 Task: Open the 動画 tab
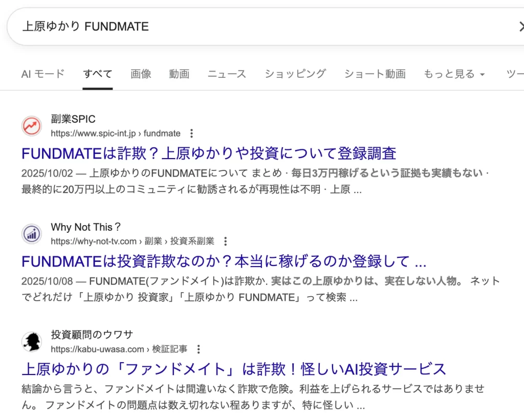pyautogui.click(x=179, y=74)
